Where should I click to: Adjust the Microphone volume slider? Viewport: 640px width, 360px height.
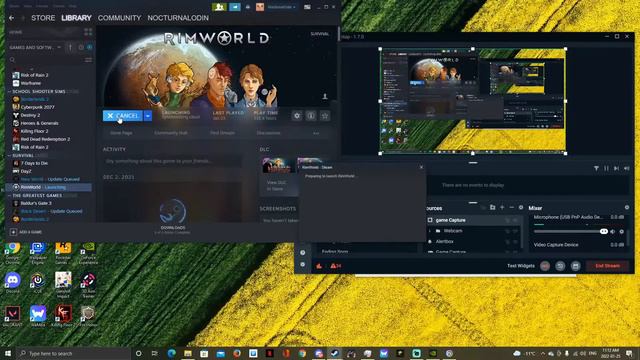(571, 231)
